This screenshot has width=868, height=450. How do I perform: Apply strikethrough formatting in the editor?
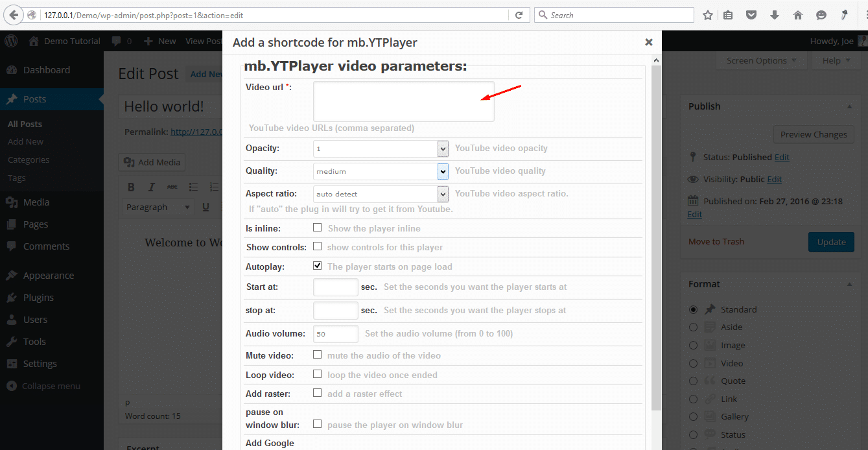(172, 187)
